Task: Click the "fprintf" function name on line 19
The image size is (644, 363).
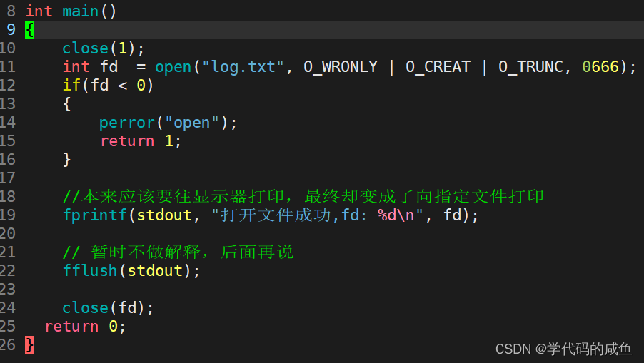Action: pyautogui.click(x=95, y=215)
